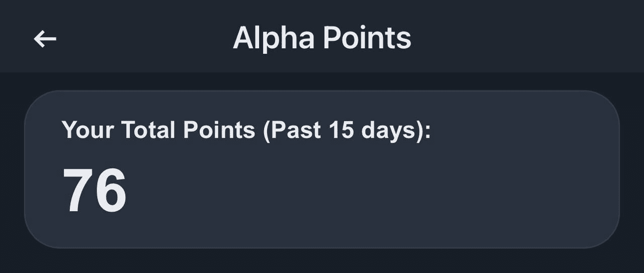
Task: Click the word "Total" in the card
Action: pyautogui.click(x=148, y=130)
